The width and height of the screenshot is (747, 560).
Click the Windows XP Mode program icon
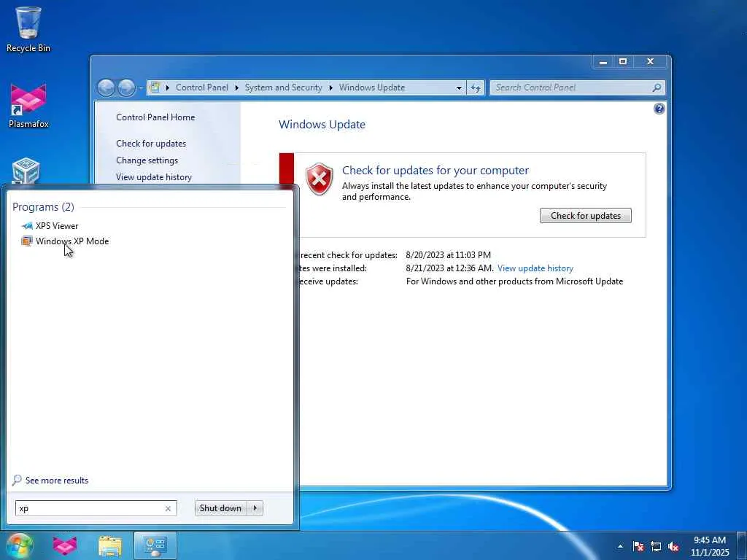click(x=27, y=241)
